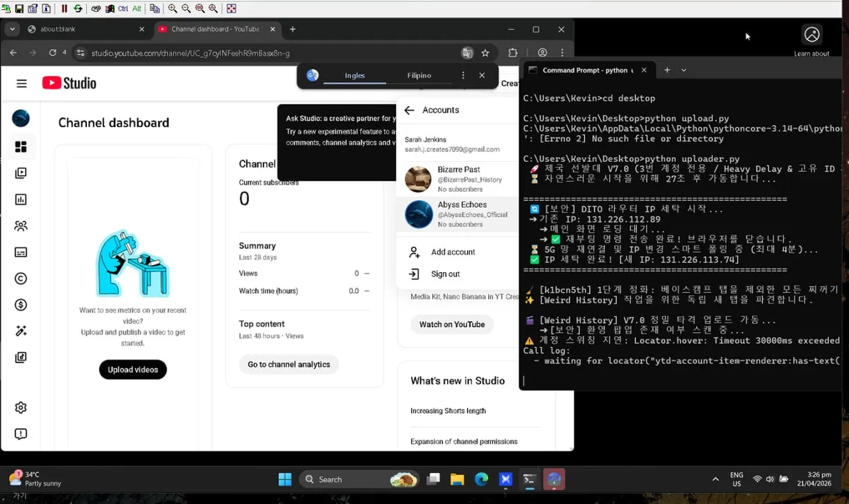Viewport: 849px width, 504px height.
Task: Open the Command Prompt new-tab dropdown arrow
Action: click(683, 70)
